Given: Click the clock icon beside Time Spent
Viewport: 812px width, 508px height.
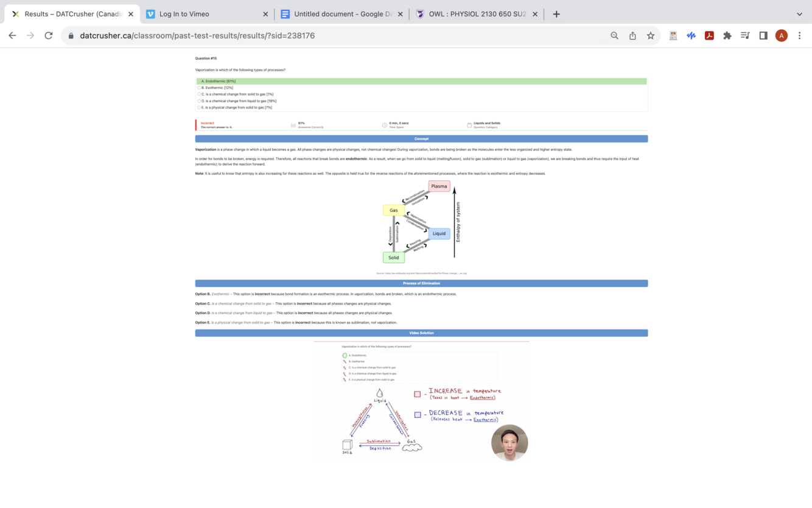Looking at the screenshot, I should pyautogui.click(x=385, y=125).
